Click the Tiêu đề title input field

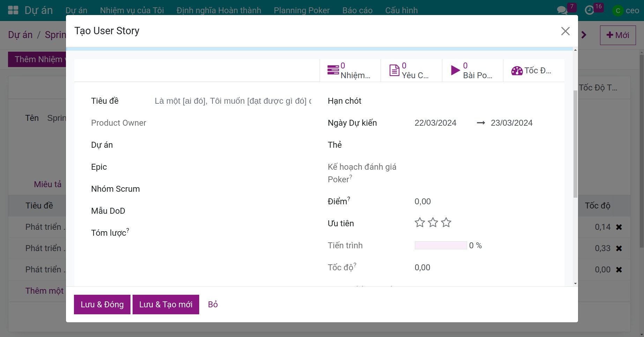233,101
